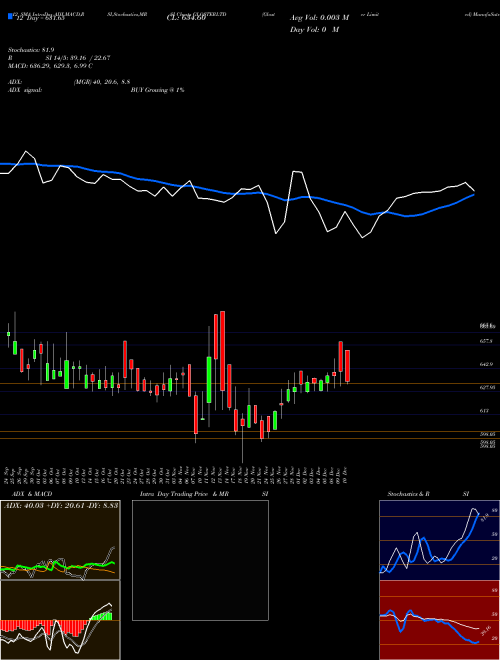500x660 pixels.
Task: Select the 'Day Vol: 0 M' text
Action: pos(314,29)
